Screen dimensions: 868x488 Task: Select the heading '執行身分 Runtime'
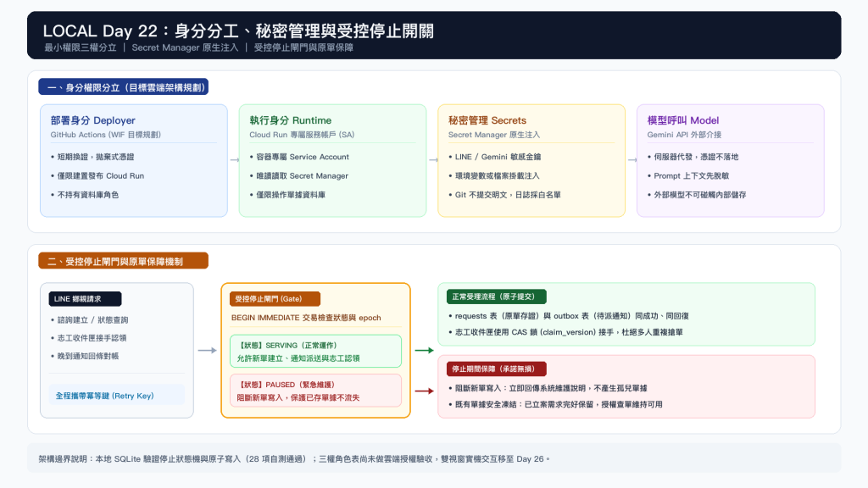click(x=291, y=120)
